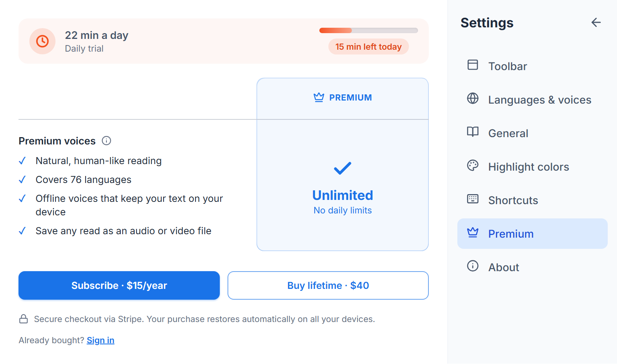The height and width of the screenshot is (364, 617).
Task: Select the Premium settings section
Action: coord(533,234)
